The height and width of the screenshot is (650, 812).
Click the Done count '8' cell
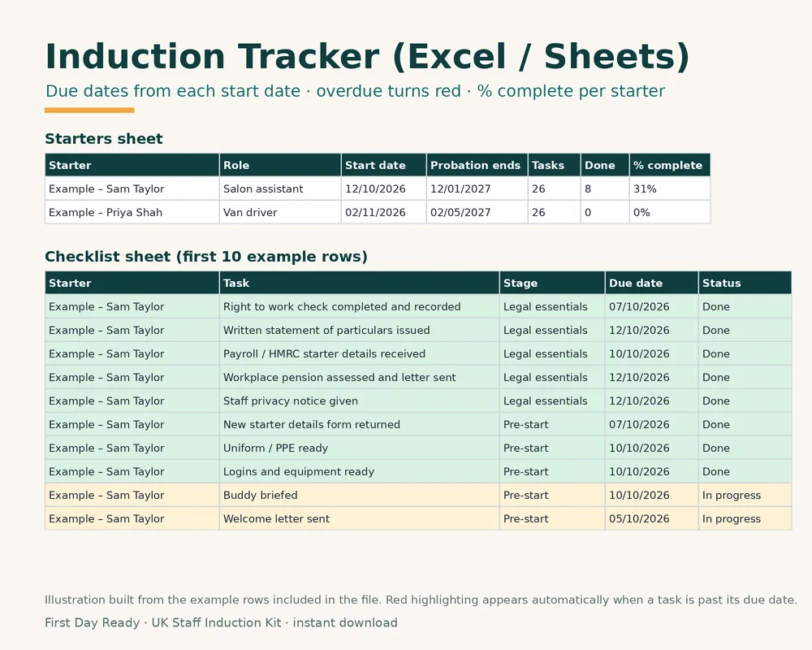(x=605, y=188)
